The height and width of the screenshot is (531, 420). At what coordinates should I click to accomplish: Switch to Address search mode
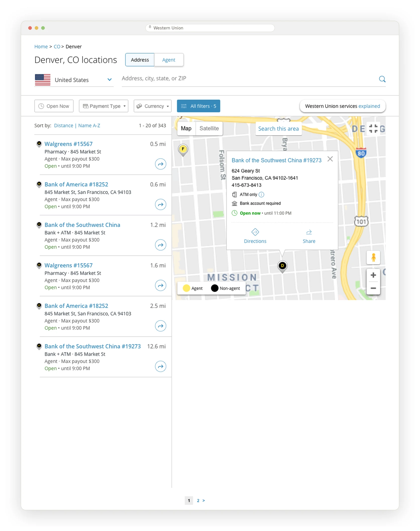pyautogui.click(x=140, y=60)
